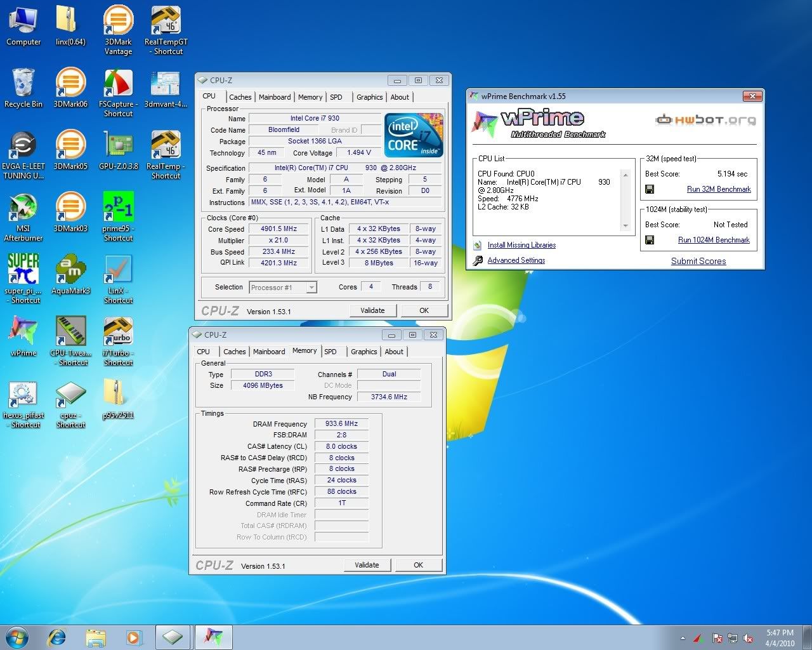Launch the 3DMark06 desktop icon
Image resolution: width=812 pixels, height=650 pixels.
click(70, 88)
